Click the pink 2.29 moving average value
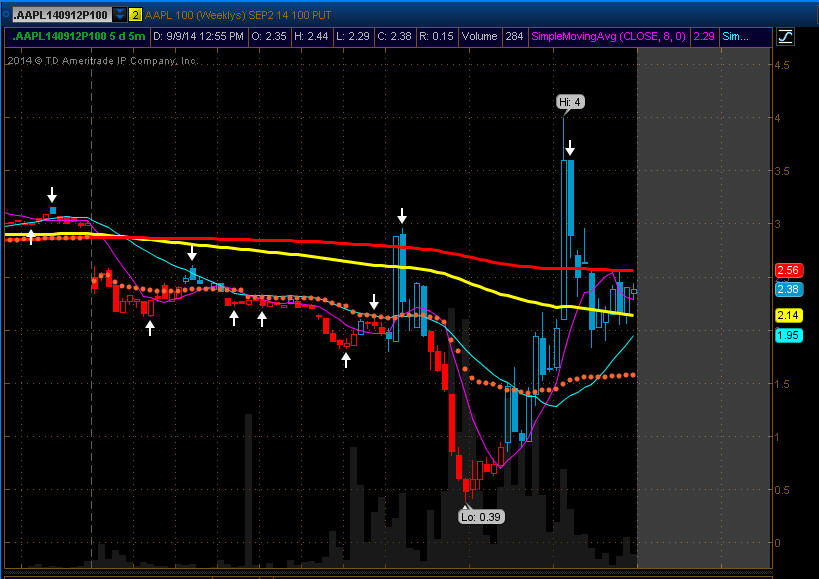The image size is (819, 579). pos(704,36)
